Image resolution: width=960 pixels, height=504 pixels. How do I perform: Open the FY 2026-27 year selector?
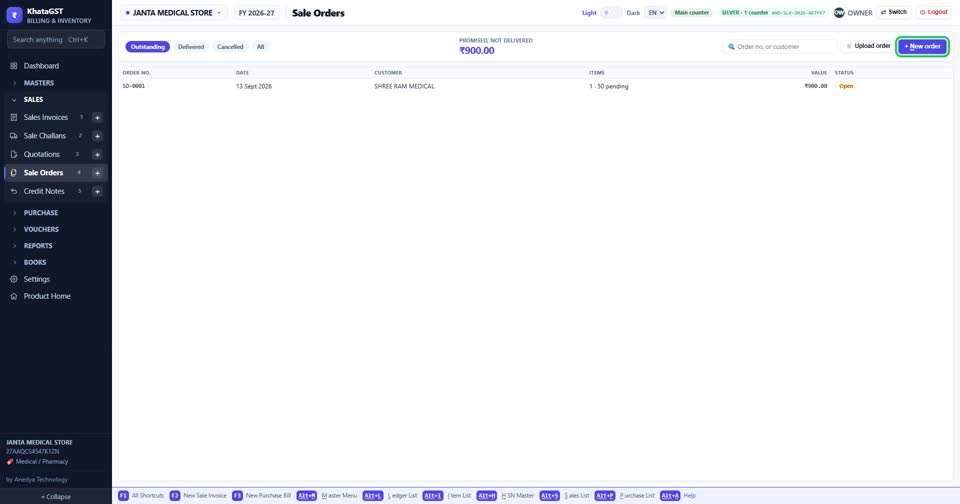[257, 13]
